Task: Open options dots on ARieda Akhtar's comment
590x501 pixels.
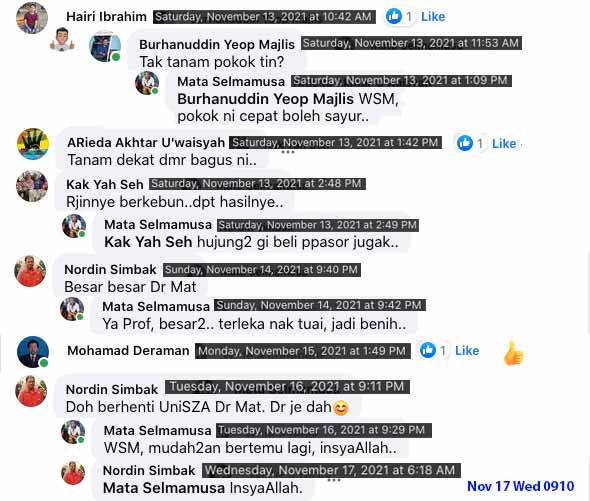Action: pyautogui.click(x=287, y=152)
